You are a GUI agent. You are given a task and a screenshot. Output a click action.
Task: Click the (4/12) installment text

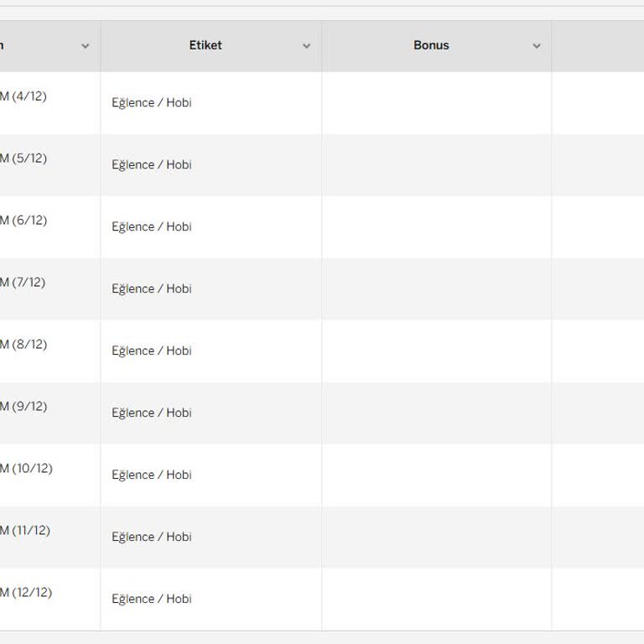[x=28, y=96]
